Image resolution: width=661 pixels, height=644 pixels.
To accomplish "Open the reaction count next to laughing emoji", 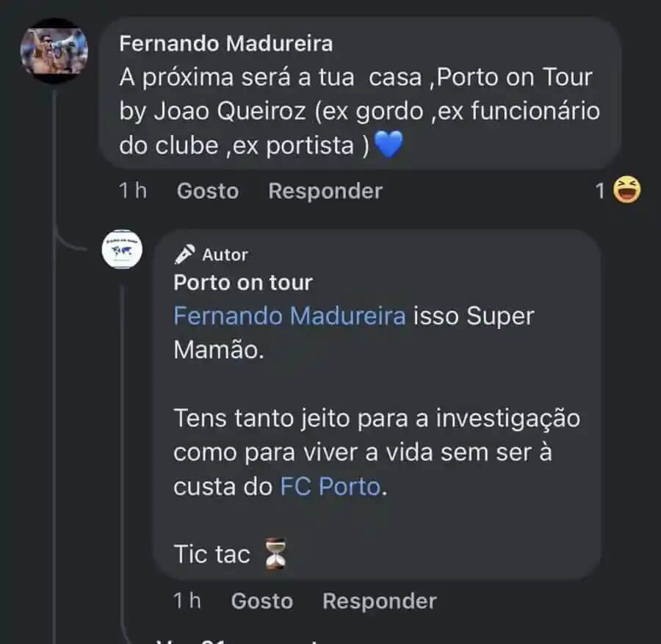I will click(x=600, y=191).
